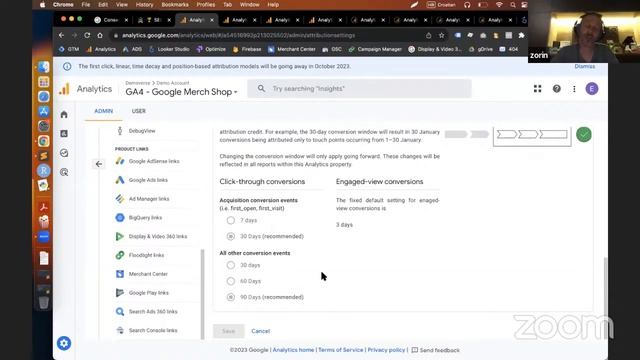
Task: Dismiss the attribution models notice
Action: click(x=584, y=66)
